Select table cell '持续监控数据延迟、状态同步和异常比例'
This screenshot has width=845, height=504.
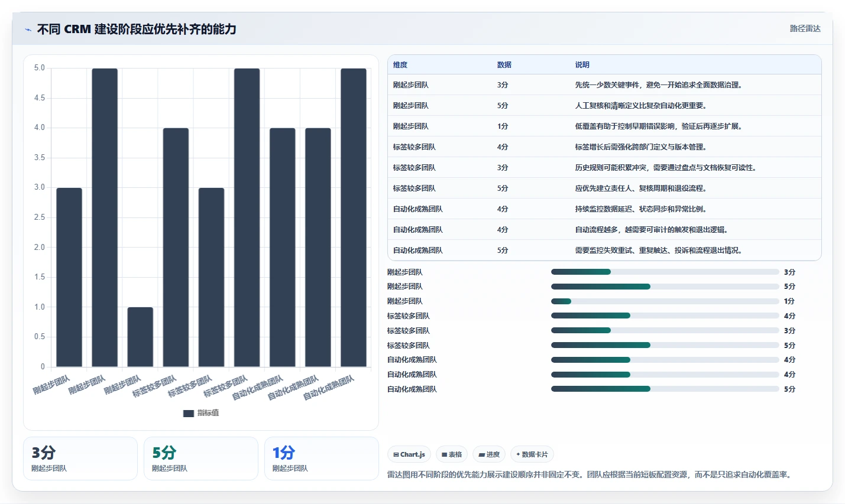pos(640,209)
